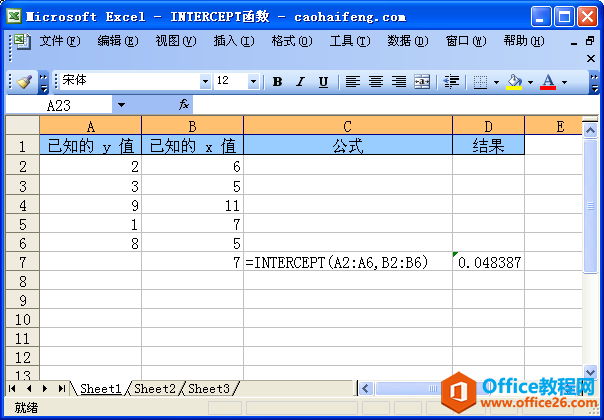Click into the formula bar

click(395, 105)
